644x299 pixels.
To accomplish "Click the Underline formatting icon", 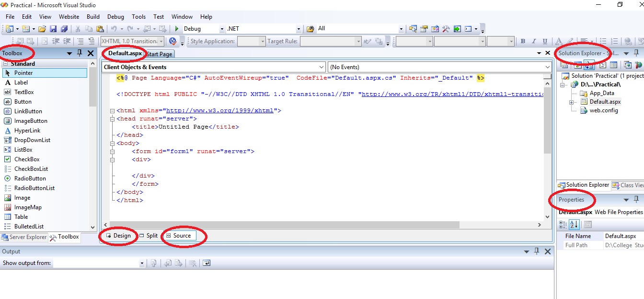I will coord(545,41).
